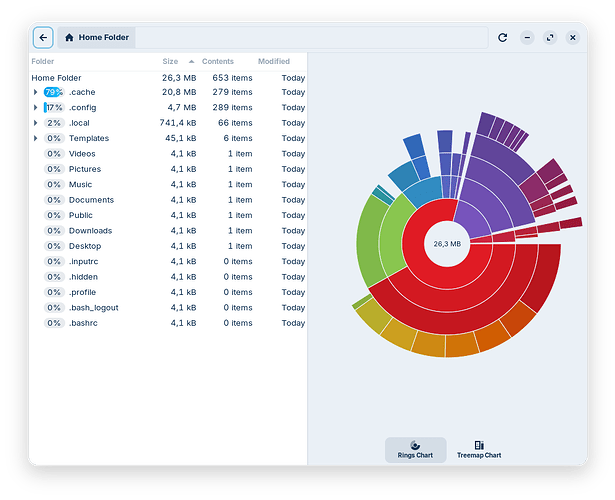Click the Folder column header
615x500 pixels.
pyautogui.click(x=43, y=61)
